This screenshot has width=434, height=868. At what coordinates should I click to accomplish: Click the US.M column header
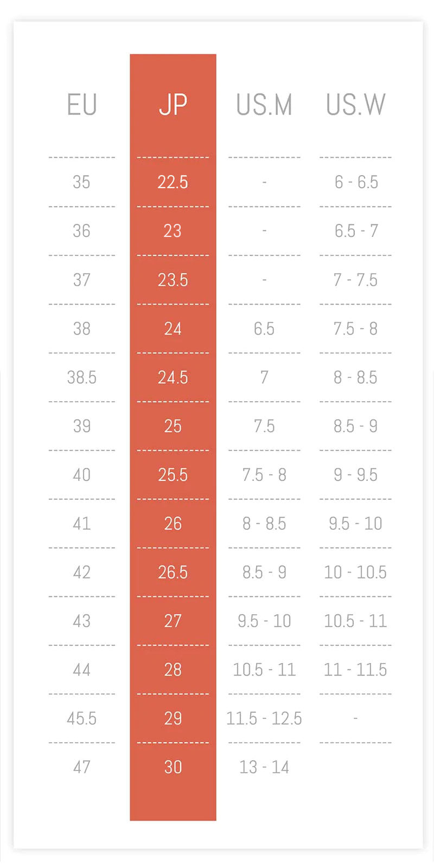pyautogui.click(x=264, y=105)
